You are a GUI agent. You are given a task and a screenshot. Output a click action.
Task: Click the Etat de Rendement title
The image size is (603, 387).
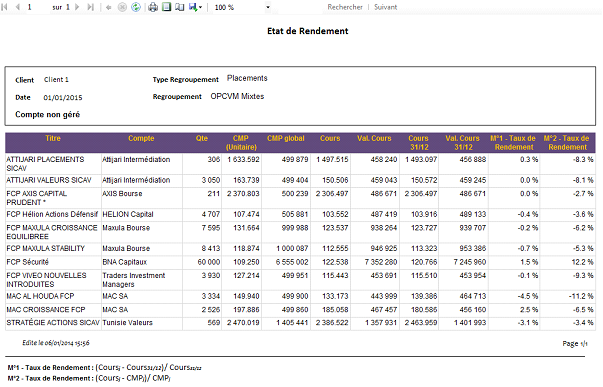pyautogui.click(x=308, y=31)
